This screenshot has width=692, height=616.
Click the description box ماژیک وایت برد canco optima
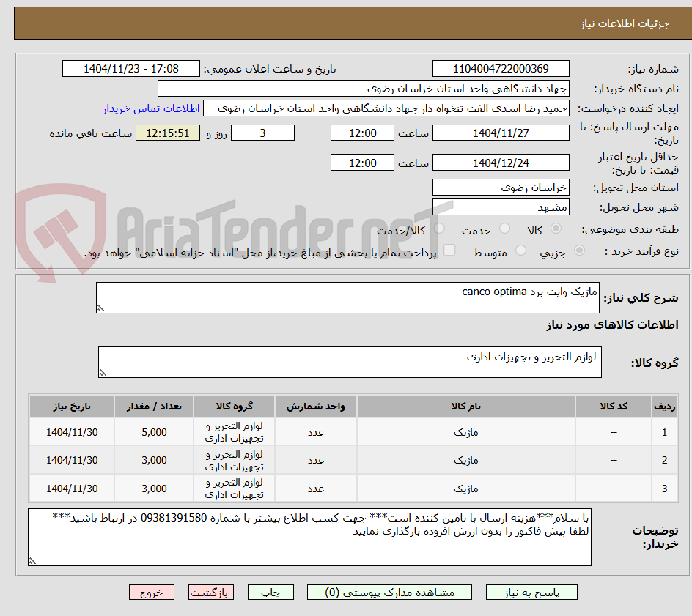pos(347,297)
